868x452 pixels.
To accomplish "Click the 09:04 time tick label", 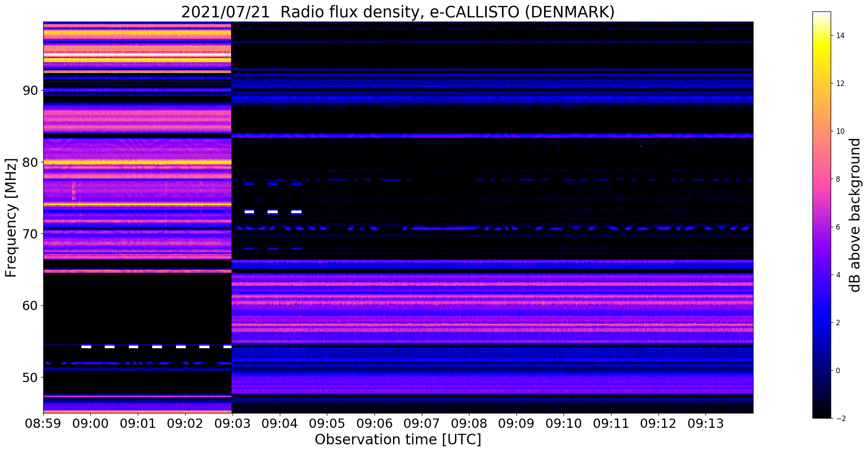I will tap(280, 423).
